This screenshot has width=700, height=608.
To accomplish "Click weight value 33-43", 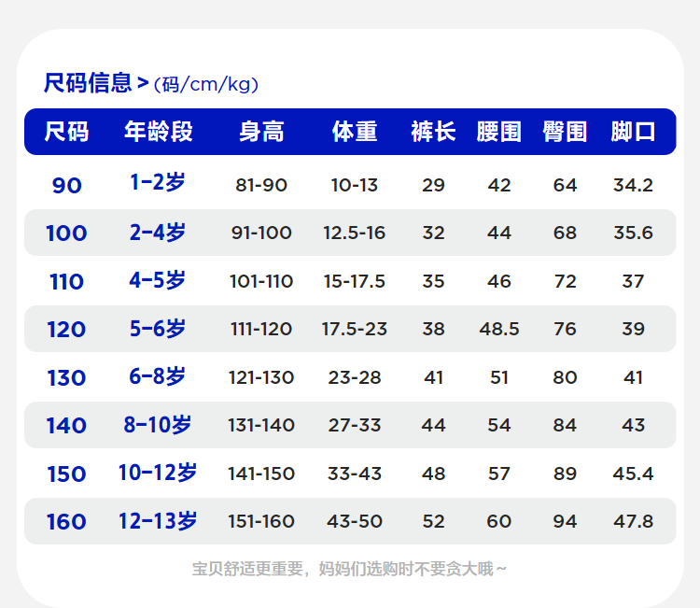I will pyautogui.click(x=355, y=474).
